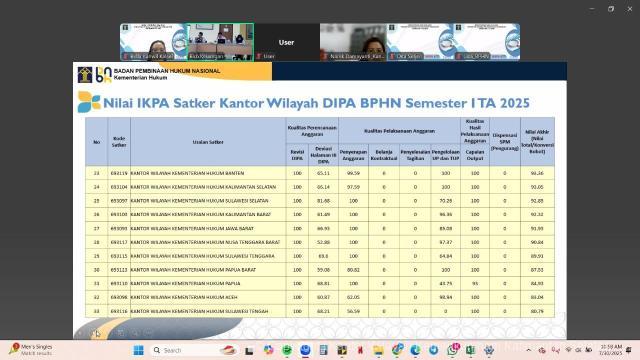Open the Task View icon in the taskbar
Image resolution: width=640 pixels, height=360 pixels.
249,351
